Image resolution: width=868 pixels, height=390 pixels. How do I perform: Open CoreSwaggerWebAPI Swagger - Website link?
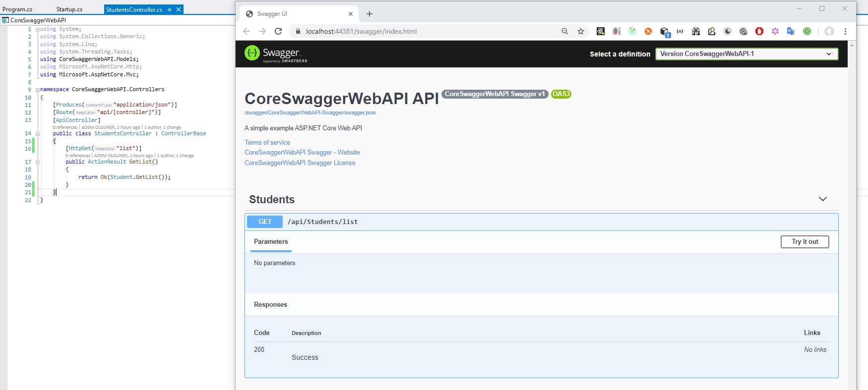(302, 152)
